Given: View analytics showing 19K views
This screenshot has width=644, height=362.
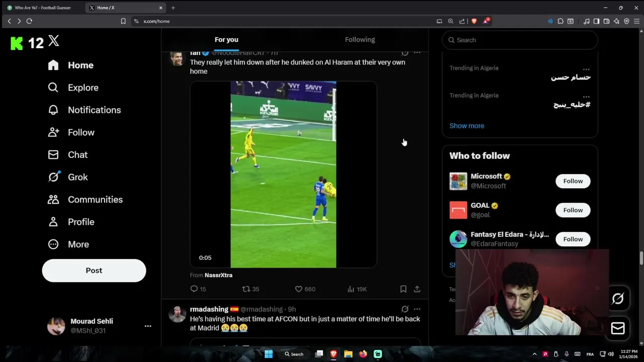Looking at the screenshot, I should point(357,289).
